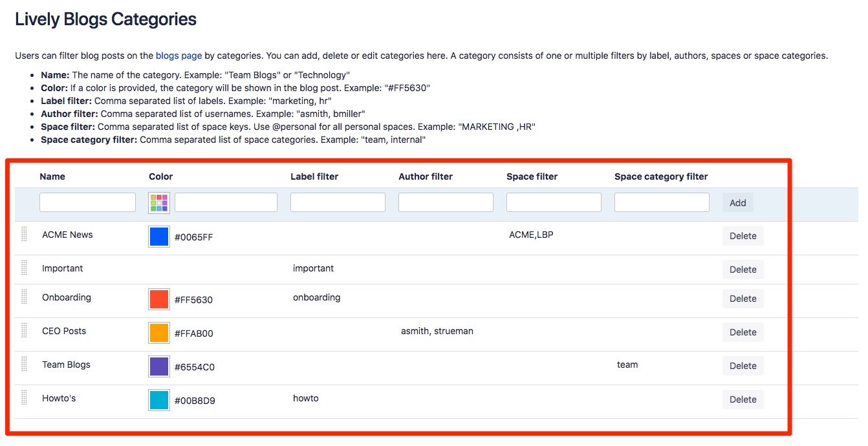Click the blue #0065FF color swatch
Screen dimensions: 868x446
pyautogui.click(x=159, y=237)
